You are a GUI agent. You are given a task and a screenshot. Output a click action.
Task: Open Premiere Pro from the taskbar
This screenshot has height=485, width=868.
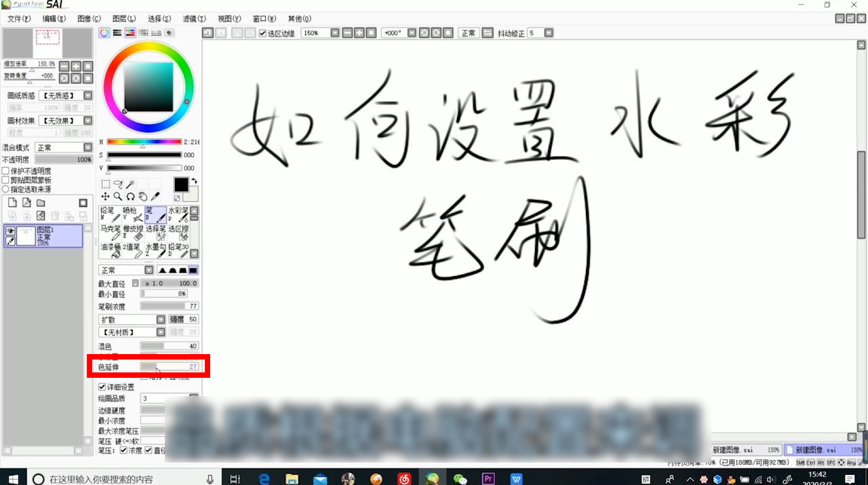pyautogui.click(x=488, y=478)
